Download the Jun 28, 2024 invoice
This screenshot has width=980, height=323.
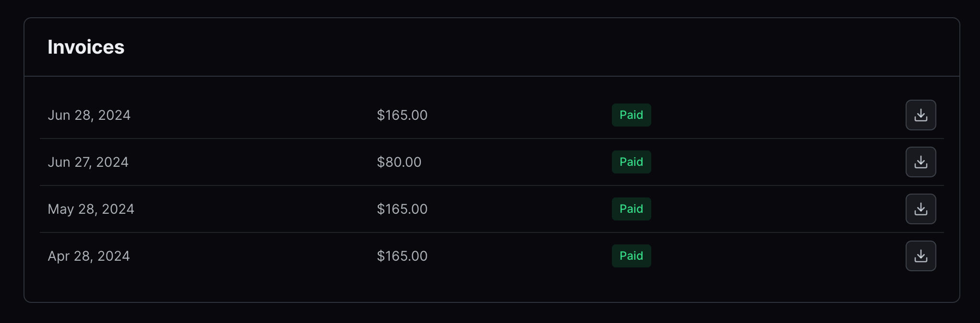pos(920,115)
